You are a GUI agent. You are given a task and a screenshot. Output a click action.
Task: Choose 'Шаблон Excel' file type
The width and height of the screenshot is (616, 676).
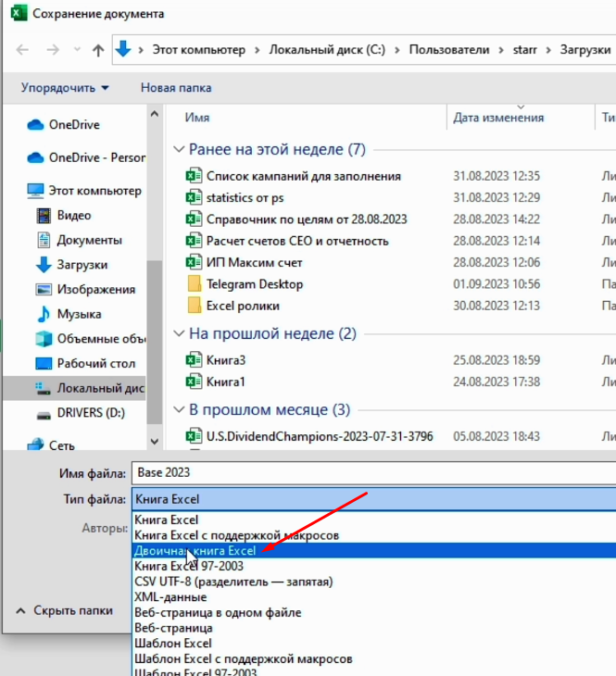[x=374, y=644]
